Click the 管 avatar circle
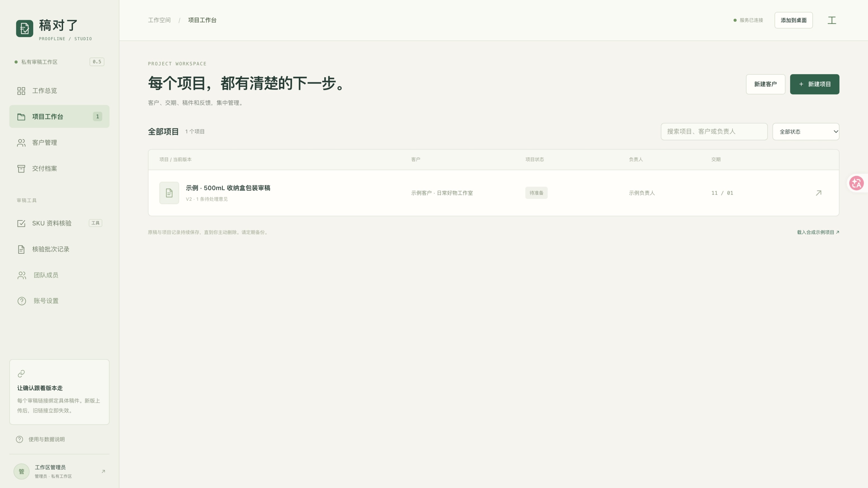The width and height of the screenshot is (868, 488). tap(22, 472)
